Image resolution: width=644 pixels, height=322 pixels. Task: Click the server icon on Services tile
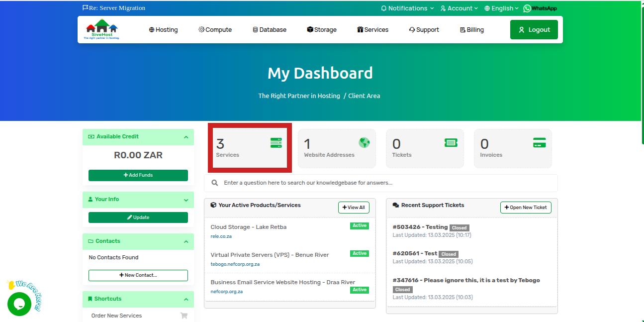pyautogui.click(x=276, y=143)
